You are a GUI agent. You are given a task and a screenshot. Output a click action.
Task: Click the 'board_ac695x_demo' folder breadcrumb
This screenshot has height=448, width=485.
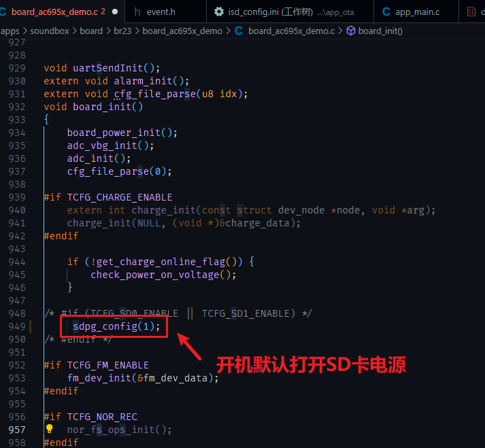pos(182,31)
